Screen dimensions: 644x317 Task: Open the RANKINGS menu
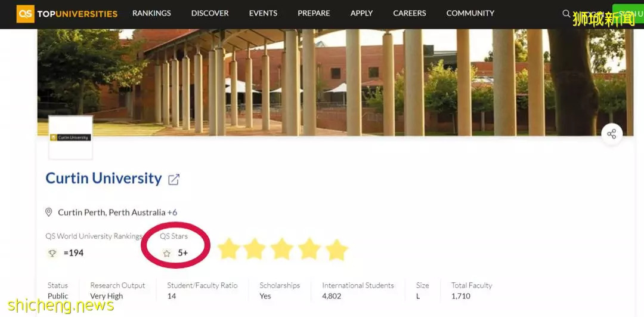pos(151,13)
